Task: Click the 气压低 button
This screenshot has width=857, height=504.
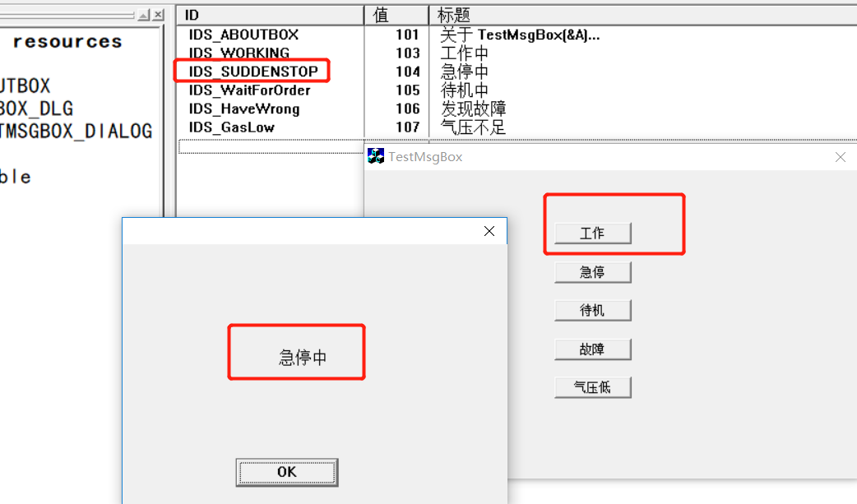Action: tap(592, 387)
